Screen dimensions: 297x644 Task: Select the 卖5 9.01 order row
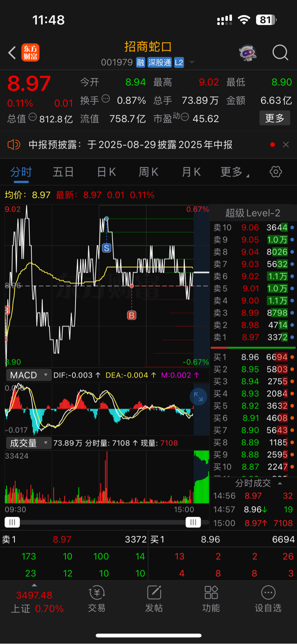click(x=253, y=289)
